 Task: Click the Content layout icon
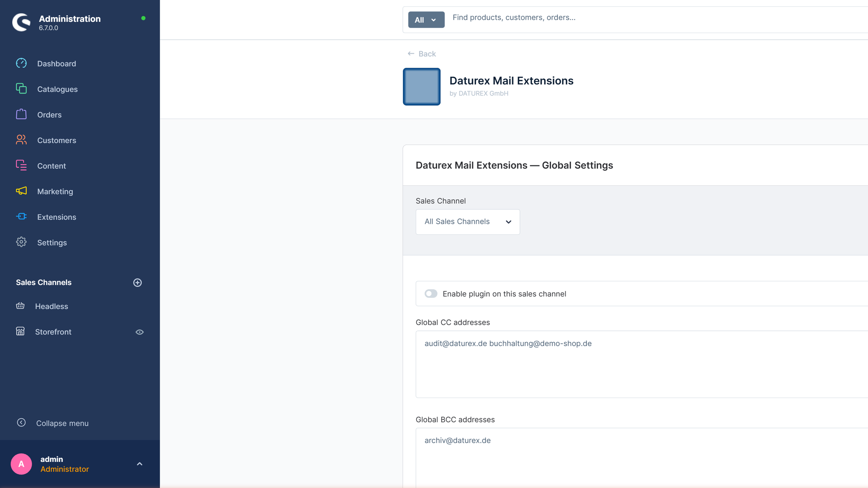point(21,165)
